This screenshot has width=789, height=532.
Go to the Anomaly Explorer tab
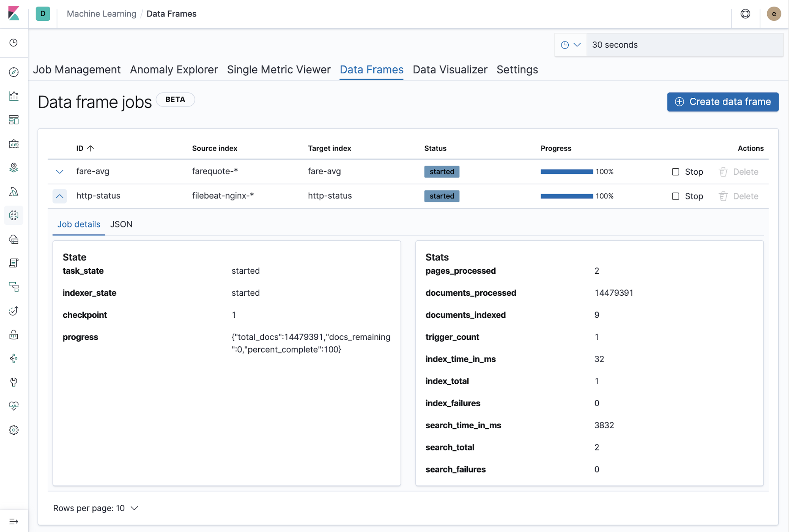(x=174, y=70)
